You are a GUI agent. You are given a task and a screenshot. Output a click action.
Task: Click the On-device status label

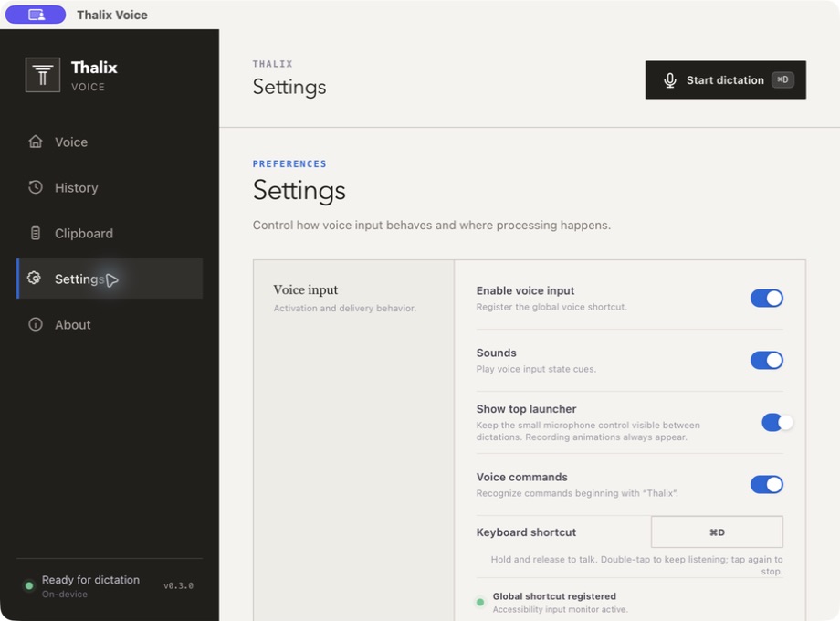tap(65, 595)
